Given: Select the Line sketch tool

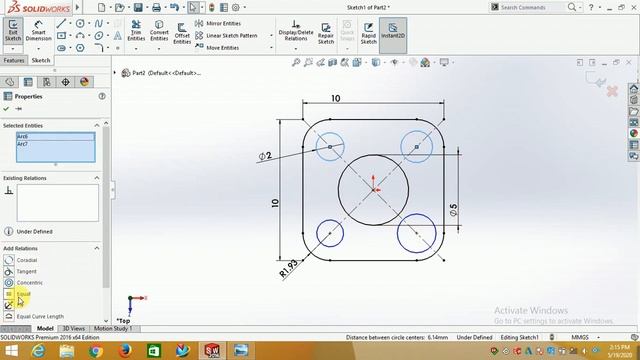Looking at the screenshot, I should tap(62, 24).
